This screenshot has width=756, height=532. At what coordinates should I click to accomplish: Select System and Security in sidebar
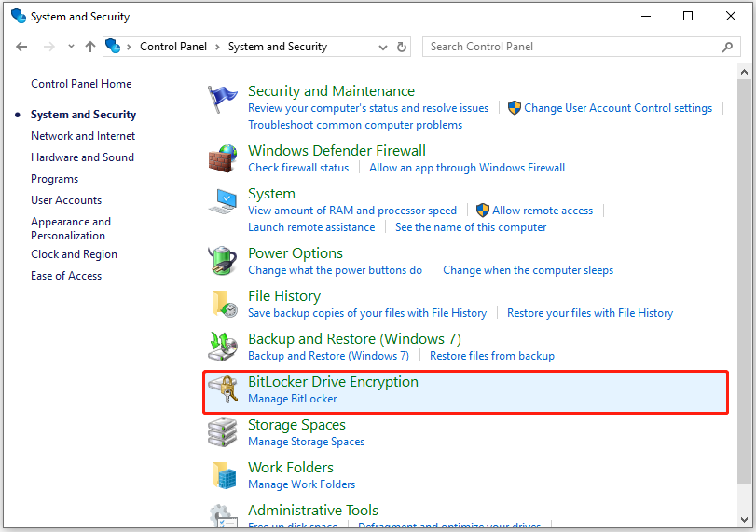click(83, 115)
